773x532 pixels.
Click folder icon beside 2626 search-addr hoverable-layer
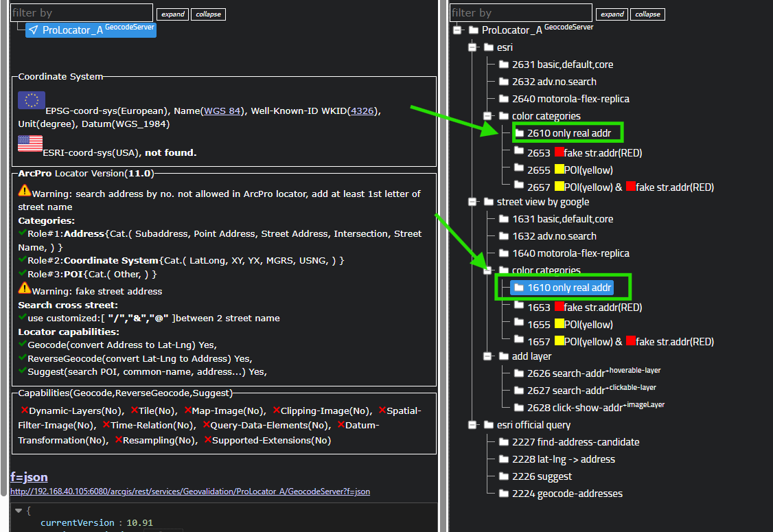pos(519,373)
